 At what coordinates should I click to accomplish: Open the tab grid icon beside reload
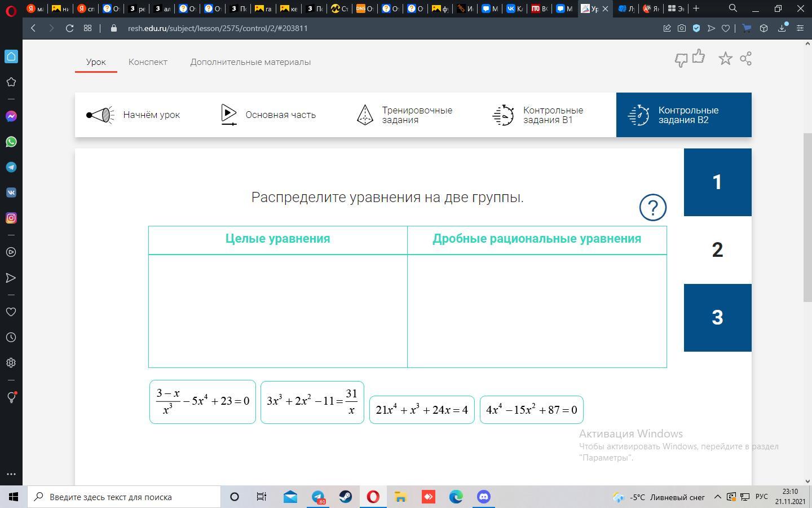click(87, 28)
